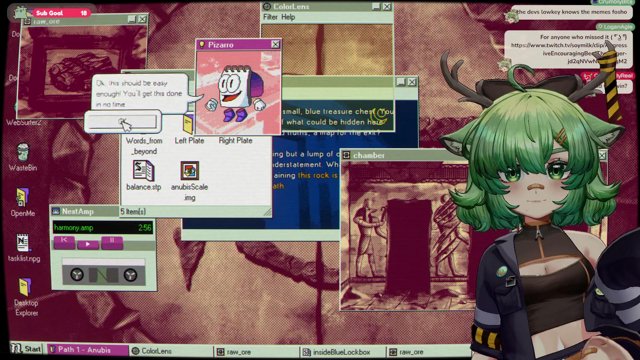The image size is (640, 360).
Task: Open the Filter menu in ColorLens
Action: click(270, 17)
